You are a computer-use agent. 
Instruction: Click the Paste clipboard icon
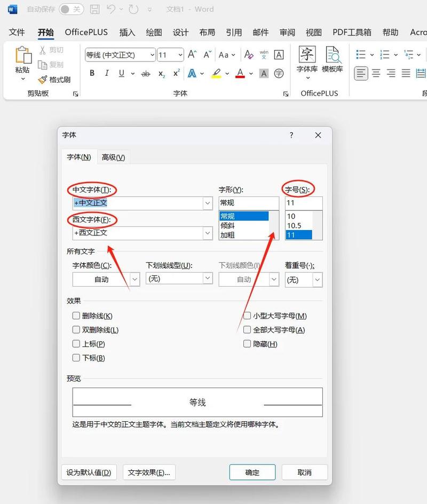click(23, 55)
